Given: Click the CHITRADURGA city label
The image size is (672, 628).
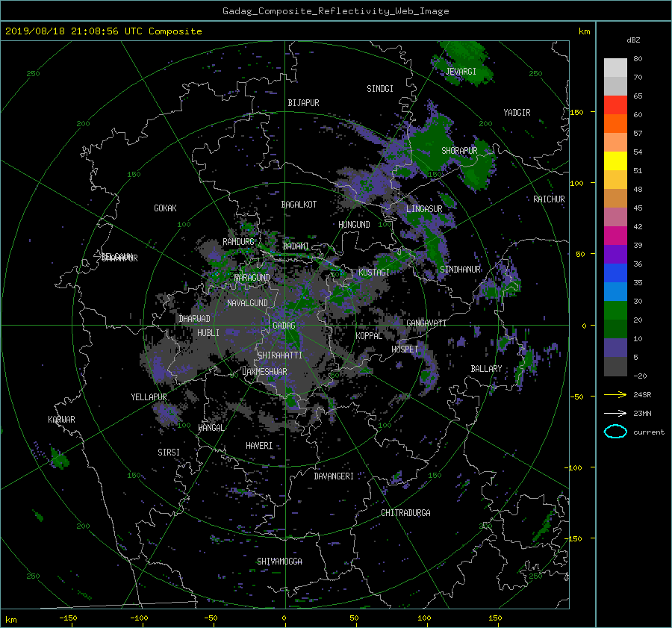Looking at the screenshot, I should tap(405, 513).
